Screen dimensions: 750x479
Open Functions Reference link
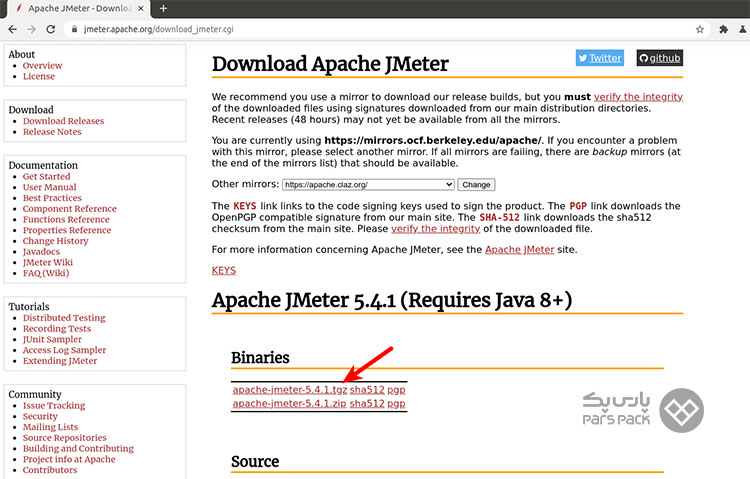coord(66,219)
